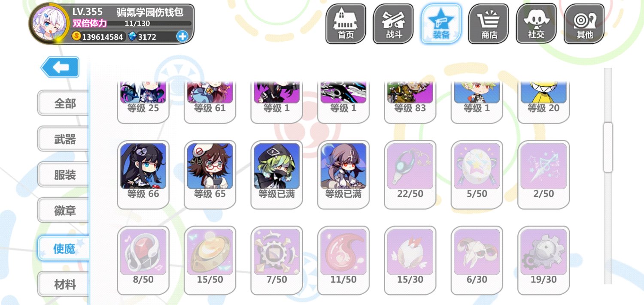Open the 其他 others icon

(584, 24)
